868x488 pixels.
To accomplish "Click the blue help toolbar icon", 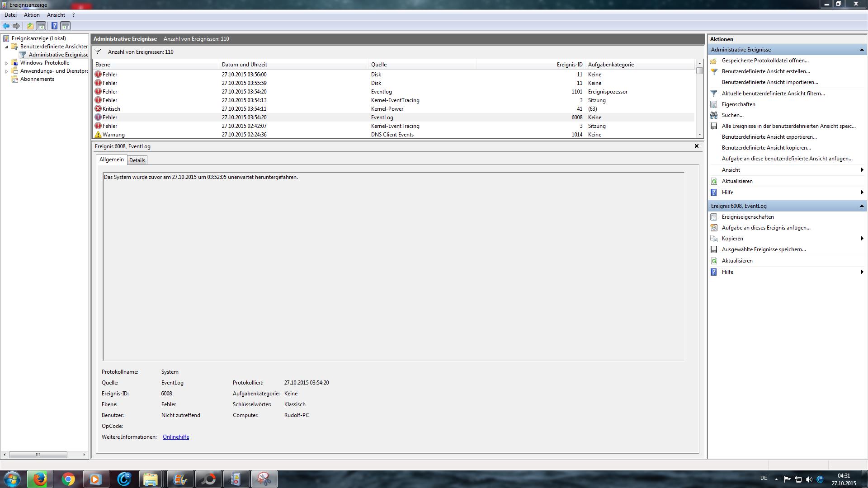I will tap(54, 26).
